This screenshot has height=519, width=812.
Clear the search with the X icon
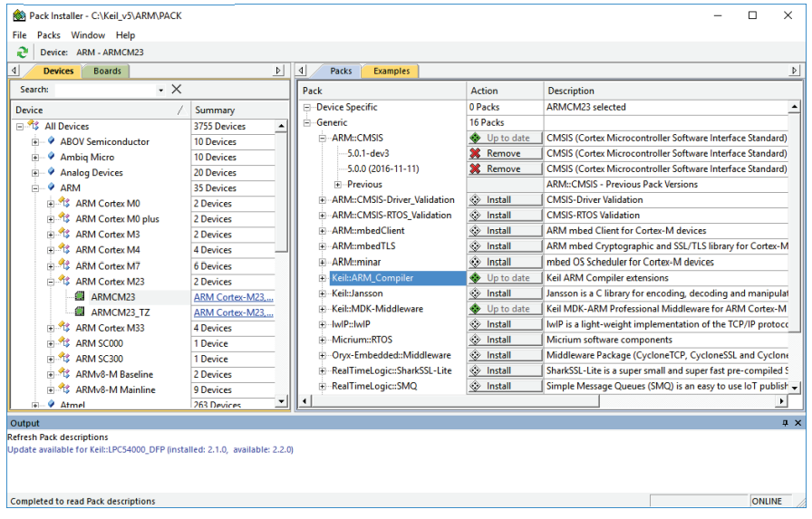(x=177, y=89)
